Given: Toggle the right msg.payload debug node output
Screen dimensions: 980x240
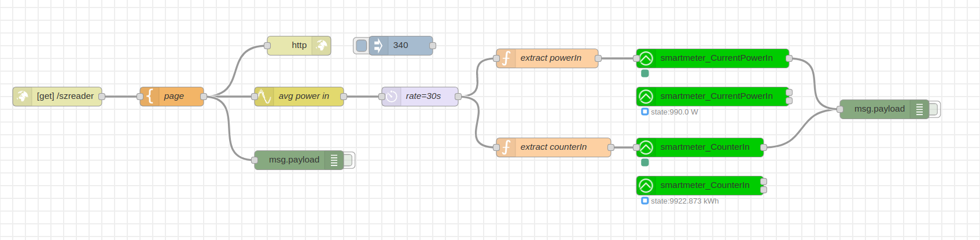Looking at the screenshot, I should [x=934, y=109].
